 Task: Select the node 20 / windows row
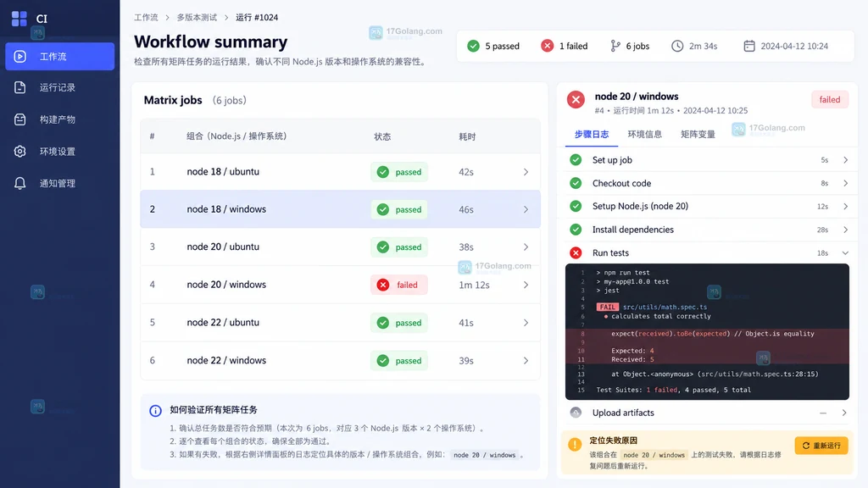click(341, 285)
